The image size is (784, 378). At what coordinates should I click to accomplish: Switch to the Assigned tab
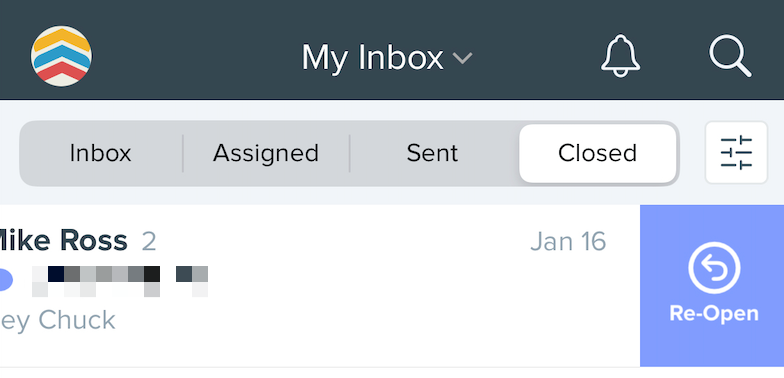click(266, 153)
